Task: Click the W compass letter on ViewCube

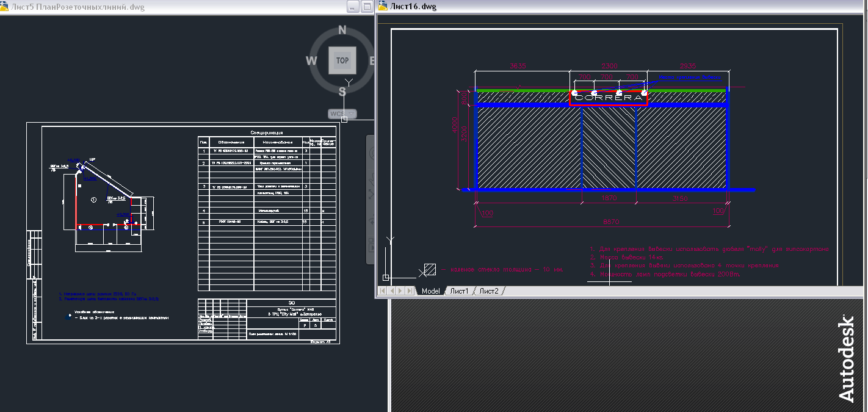Action: point(311,60)
